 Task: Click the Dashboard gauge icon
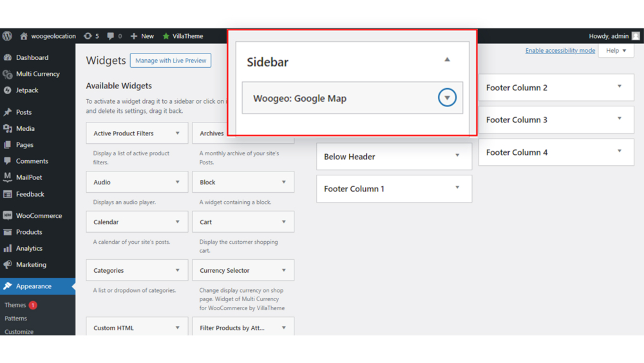pos(7,57)
